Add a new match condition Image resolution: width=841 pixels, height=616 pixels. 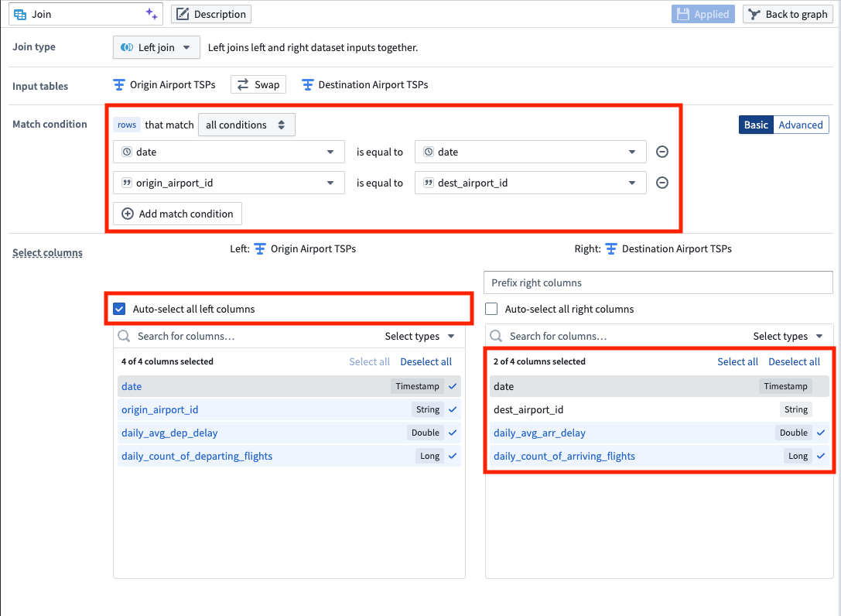coord(177,214)
